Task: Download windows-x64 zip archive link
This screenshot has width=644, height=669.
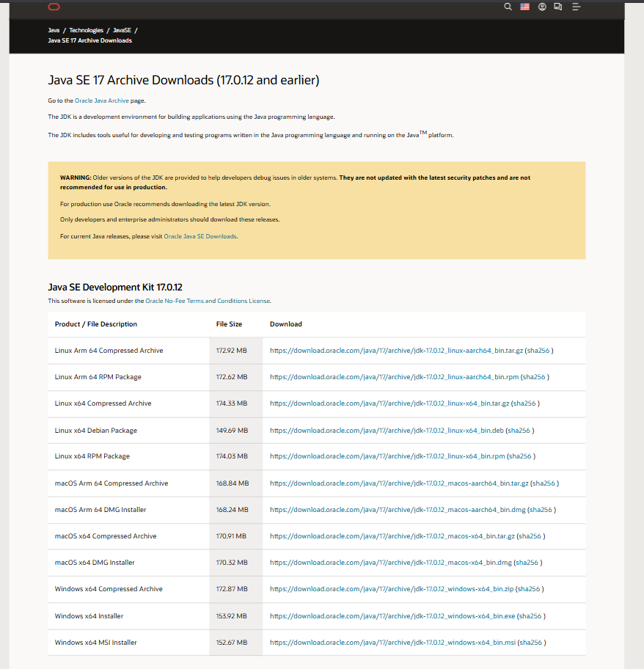Action: [392, 589]
